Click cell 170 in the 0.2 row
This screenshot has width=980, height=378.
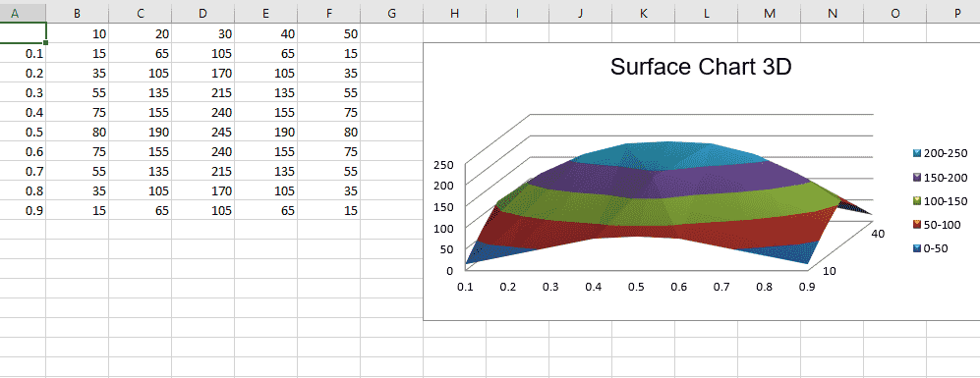(x=202, y=73)
